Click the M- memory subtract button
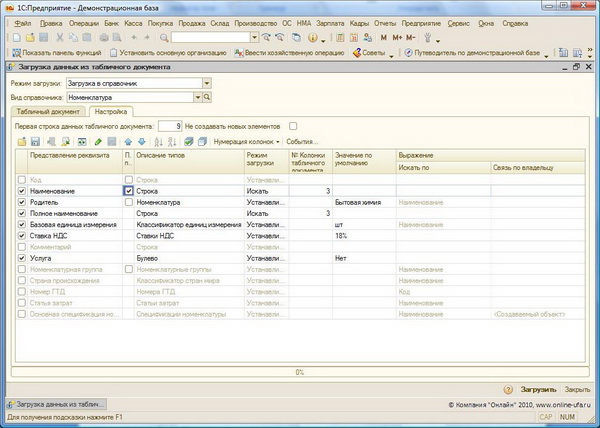The height and width of the screenshot is (428, 600). [x=411, y=37]
